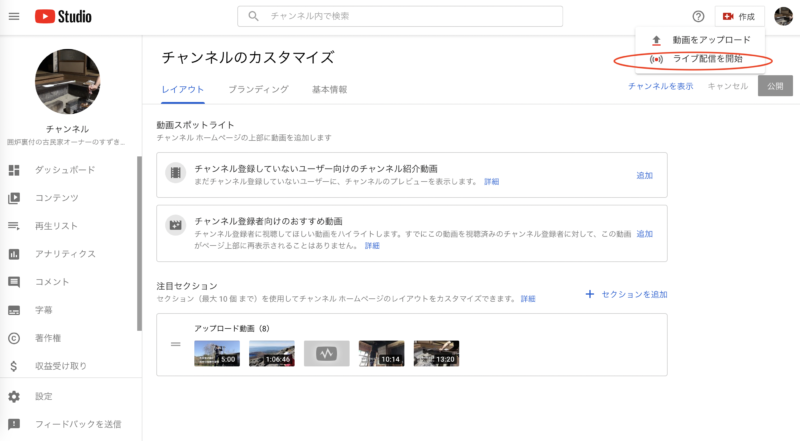Open the help question mark icon
The height and width of the screenshot is (441, 800).
click(x=698, y=16)
